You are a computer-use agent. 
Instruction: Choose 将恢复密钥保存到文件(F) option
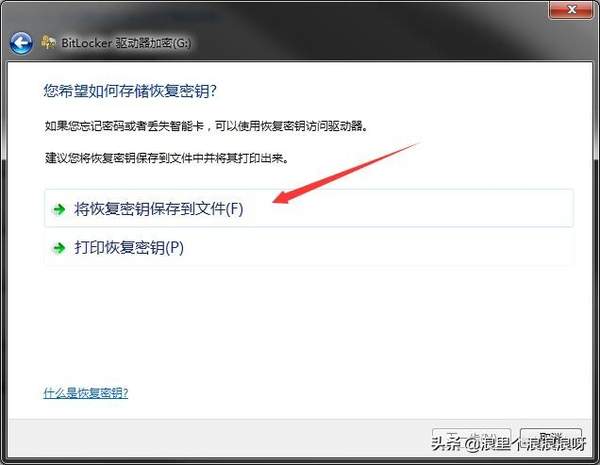(x=309, y=209)
